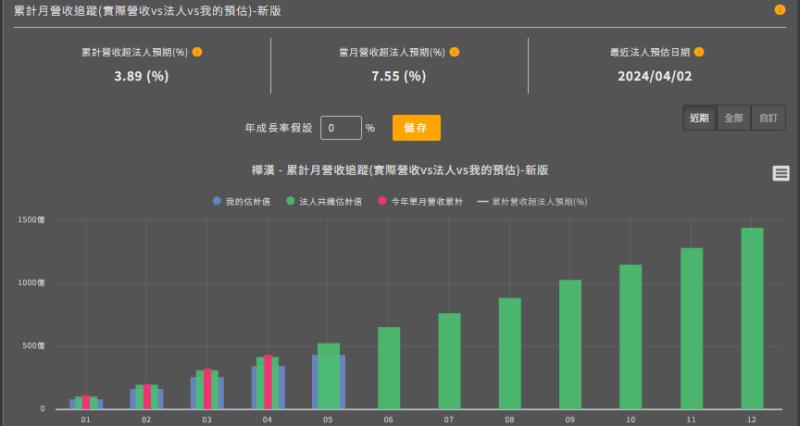Click the pink bar for month 04
Viewport: 800px width, 426px height.
[x=268, y=382]
